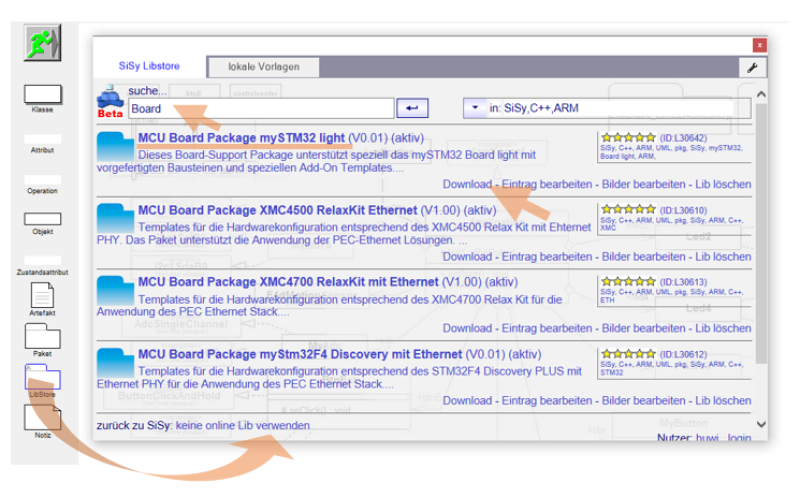Viewport: 800px width, 498px height.
Task: Click the folder icon of mySTM32 light package
Action: [x=115, y=147]
